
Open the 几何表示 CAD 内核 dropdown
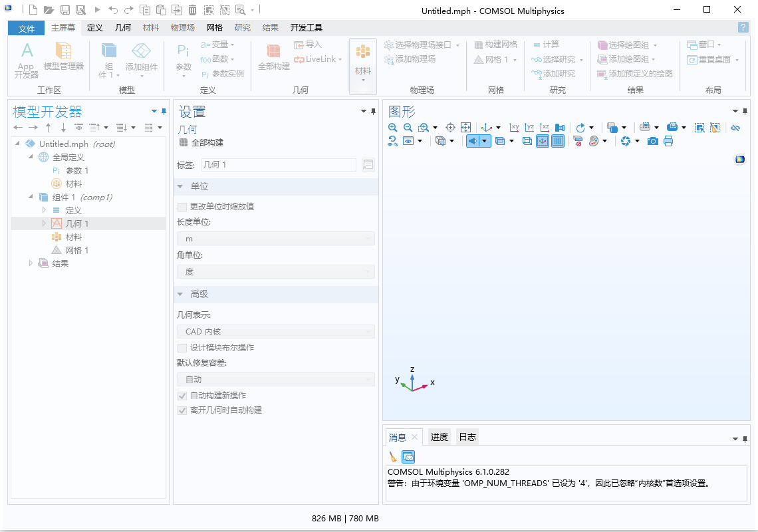275,332
